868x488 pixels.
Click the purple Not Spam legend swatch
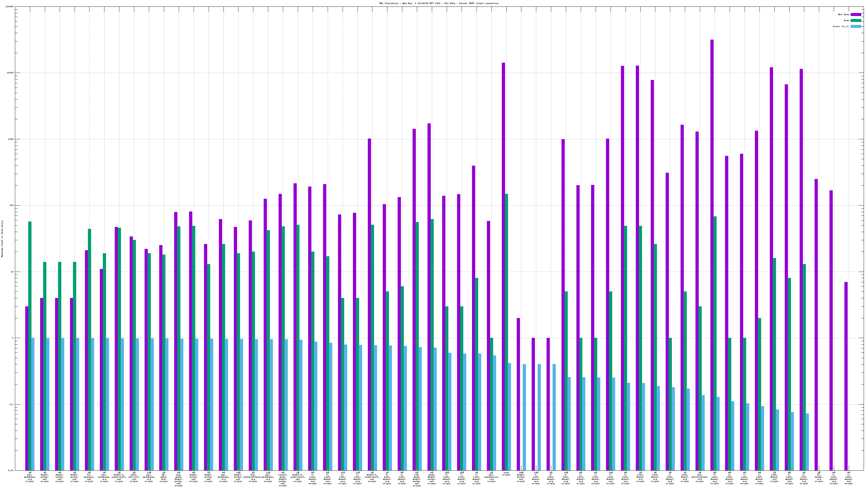[856, 14]
